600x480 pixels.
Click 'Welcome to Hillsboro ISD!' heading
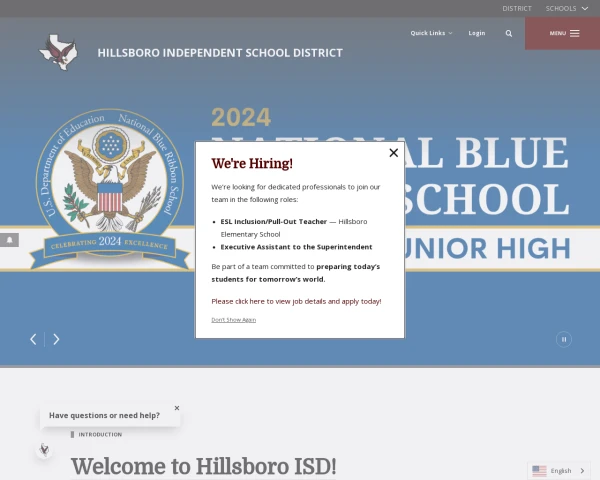(204, 466)
